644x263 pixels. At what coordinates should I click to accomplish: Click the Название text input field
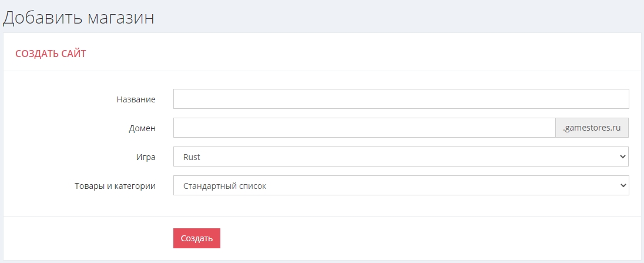click(x=401, y=99)
